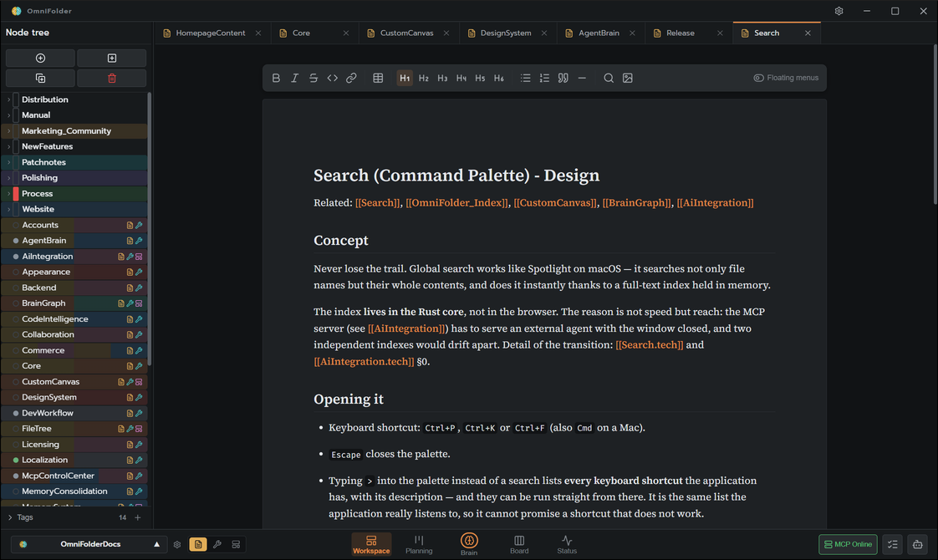Image resolution: width=938 pixels, height=560 pixels.
Task: Expand the Tags section
Action: click(10, 517)
